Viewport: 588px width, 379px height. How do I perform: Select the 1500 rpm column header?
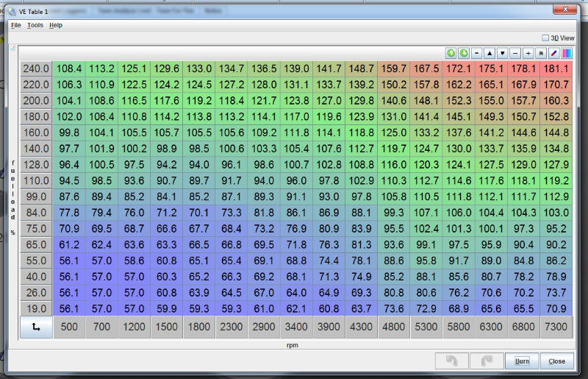pos(167,327)
